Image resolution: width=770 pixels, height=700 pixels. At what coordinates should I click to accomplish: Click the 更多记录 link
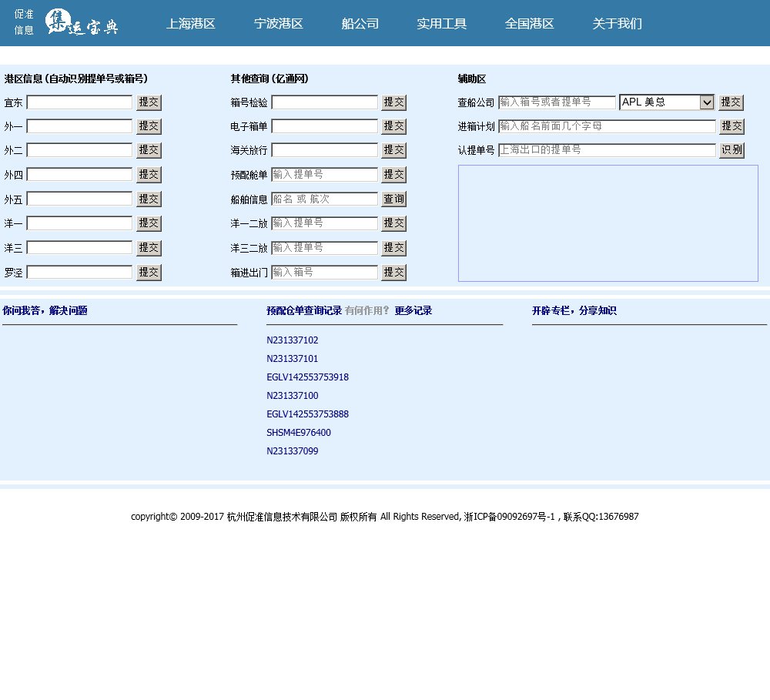coord(413,311)
